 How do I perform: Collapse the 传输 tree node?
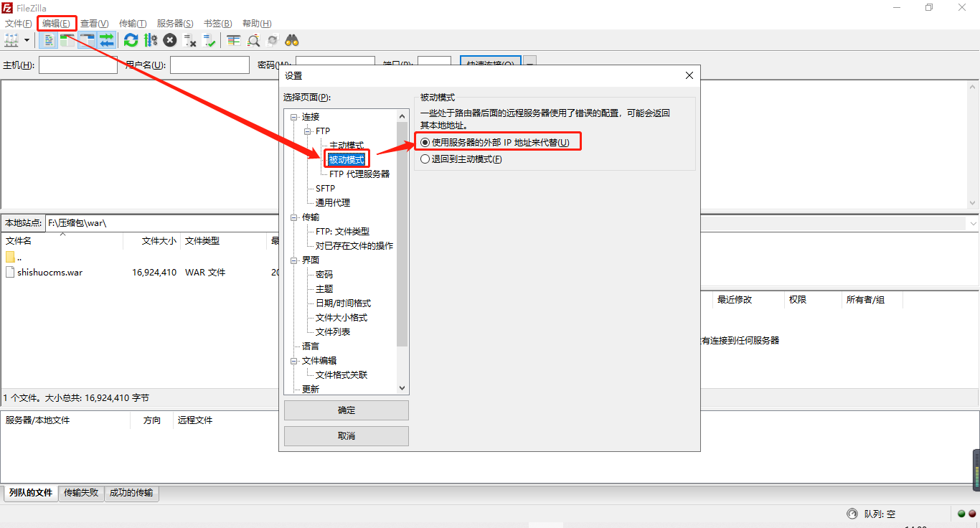pyautogui.click(x=293, y=217)
